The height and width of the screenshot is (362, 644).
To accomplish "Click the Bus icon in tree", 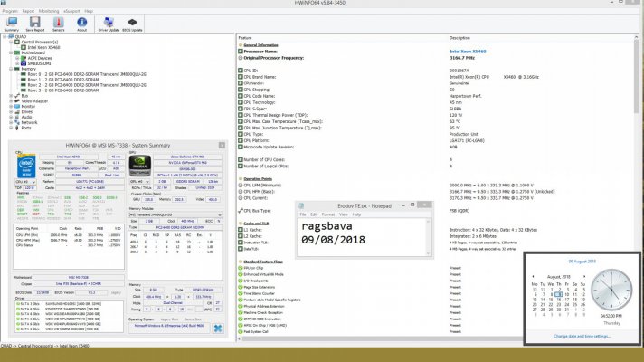I will click(x=17, y=96).
